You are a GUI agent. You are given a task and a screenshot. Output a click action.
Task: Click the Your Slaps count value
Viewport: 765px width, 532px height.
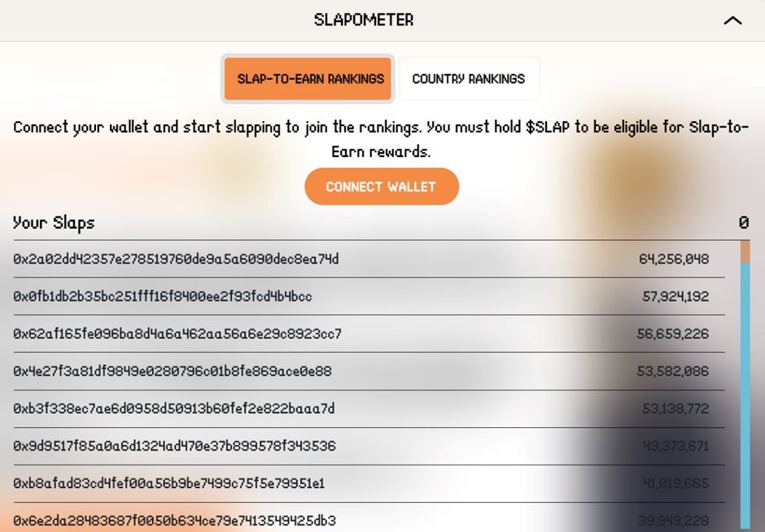[x=743, y=223]
